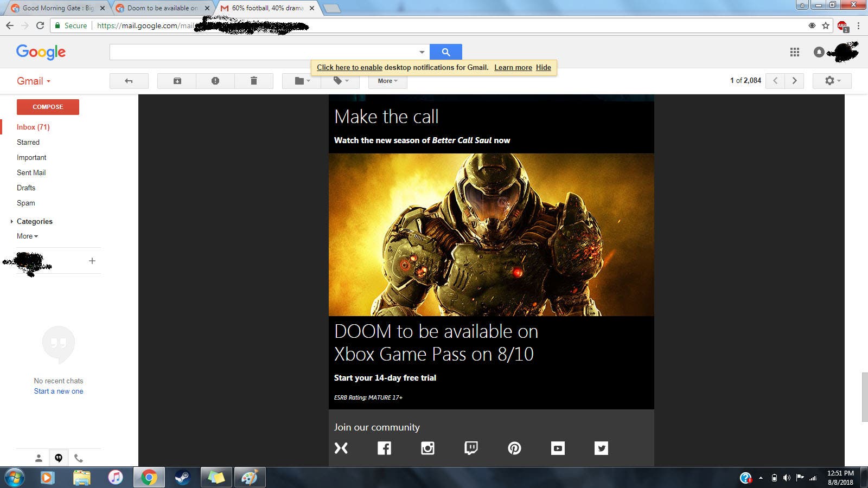Open Paint from the taskbar
868x488 pixels.
click(250, 478)
